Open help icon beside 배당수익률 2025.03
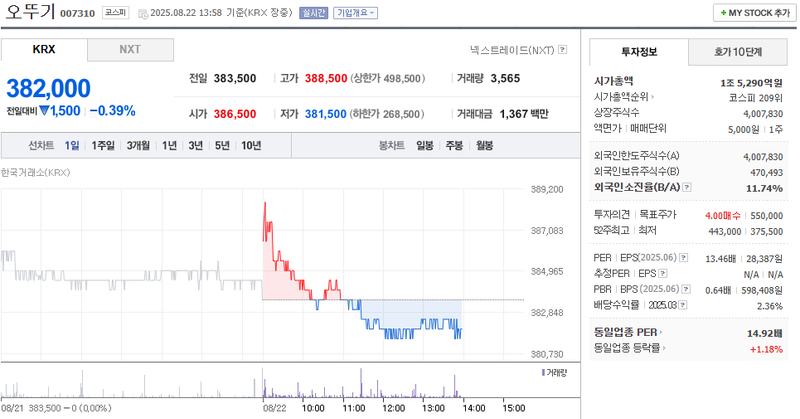The width and height of the screenshot is (800, 419). [683, 305]
